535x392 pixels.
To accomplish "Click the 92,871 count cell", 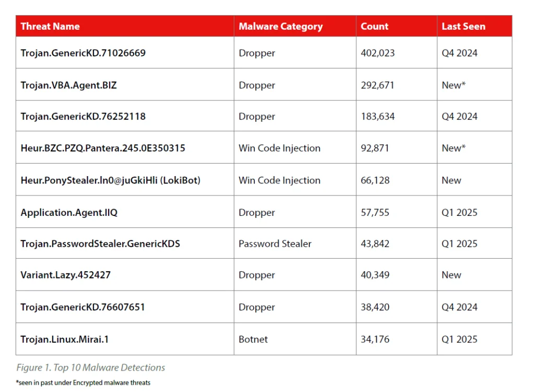I will pyautogui.click(x=375, y=148).
